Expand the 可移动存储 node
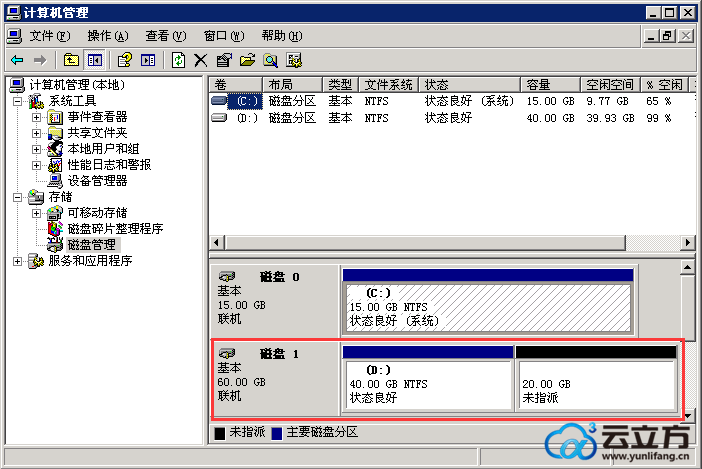This screenshot has height=469, width=702. point(36,213)
